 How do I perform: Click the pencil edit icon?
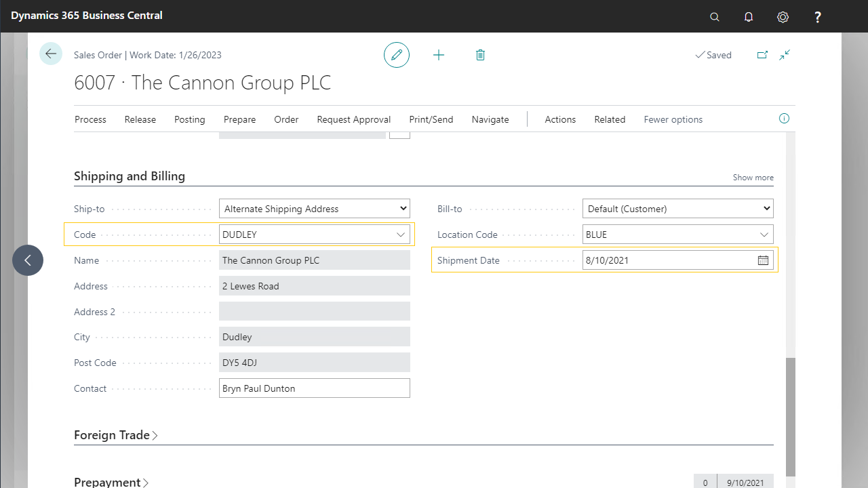pos(397,55)
